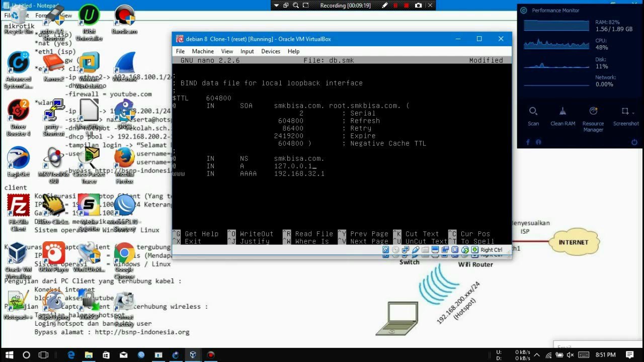The height and width of the screenshot is (362, 644).
Task: Open the Machine menu in VirtualBox
Action: coord(203,51)
